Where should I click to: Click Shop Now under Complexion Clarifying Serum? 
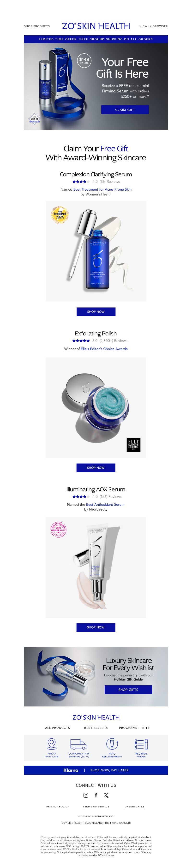[96, 312]
